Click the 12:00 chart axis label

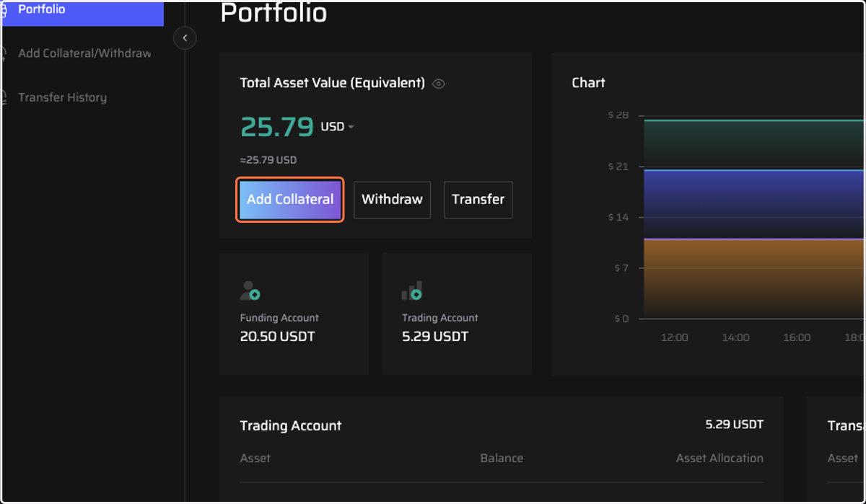pos(674,337)
